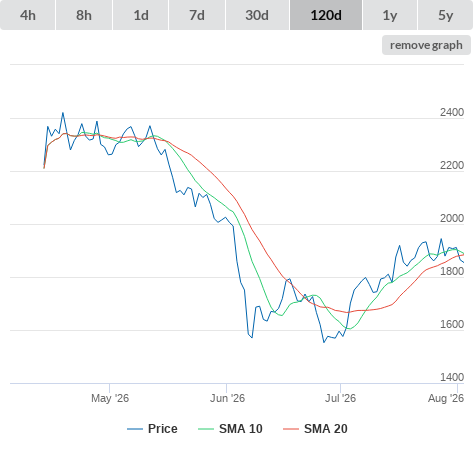Select the 4h time range tab
The image size is (474, 455).
pyautogui.click(x=28, y=15)
